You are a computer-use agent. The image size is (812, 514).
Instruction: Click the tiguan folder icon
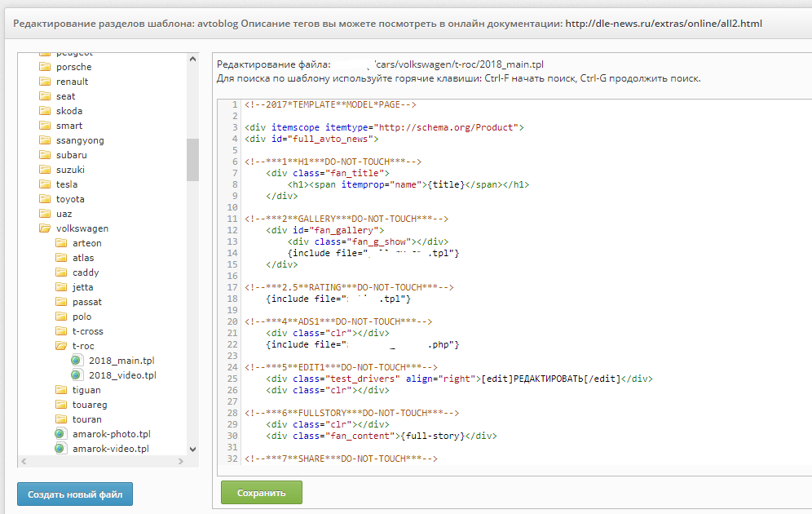(x=61, y=390)
